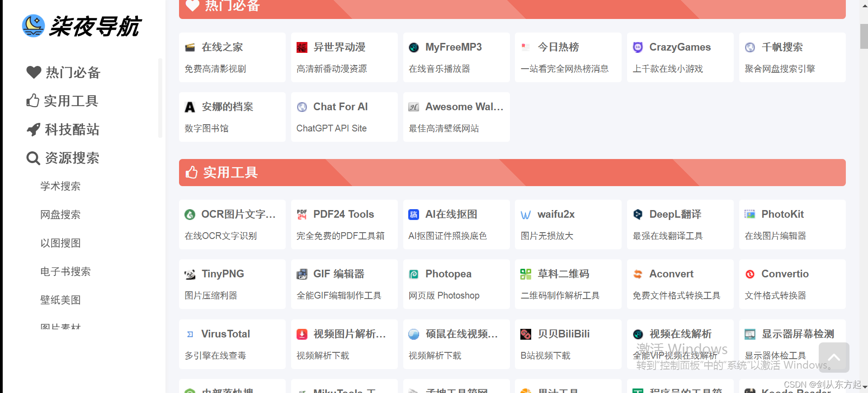Click the PDF24 Tools icon
Screen dimensions: 868x393
[302, 215]
